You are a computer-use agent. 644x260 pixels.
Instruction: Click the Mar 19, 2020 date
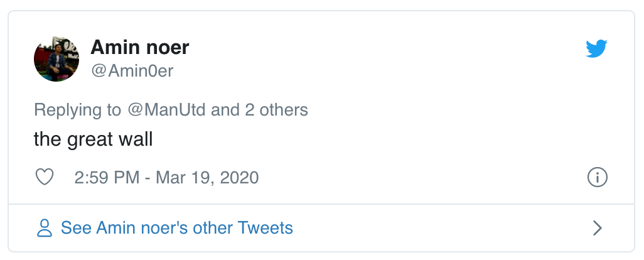(206, 177)
